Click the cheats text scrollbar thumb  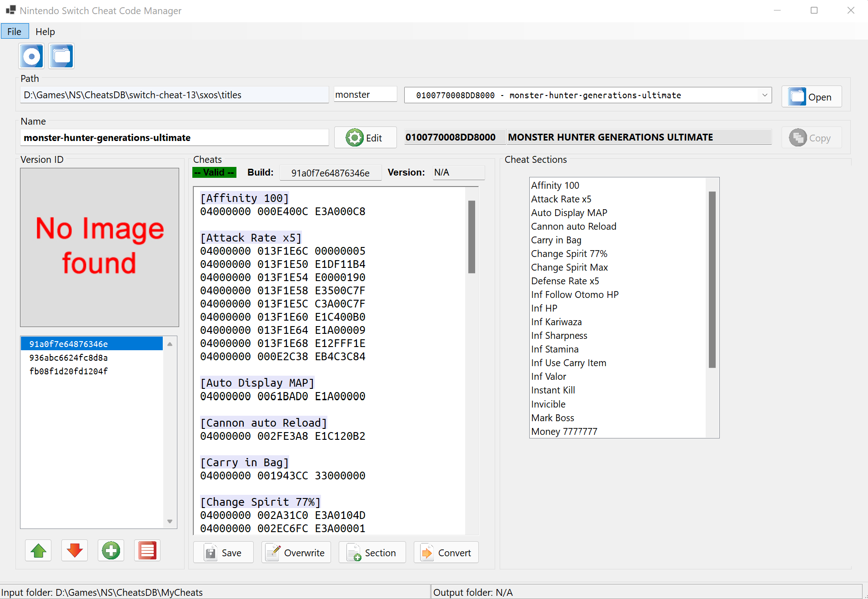click(472, 237)
